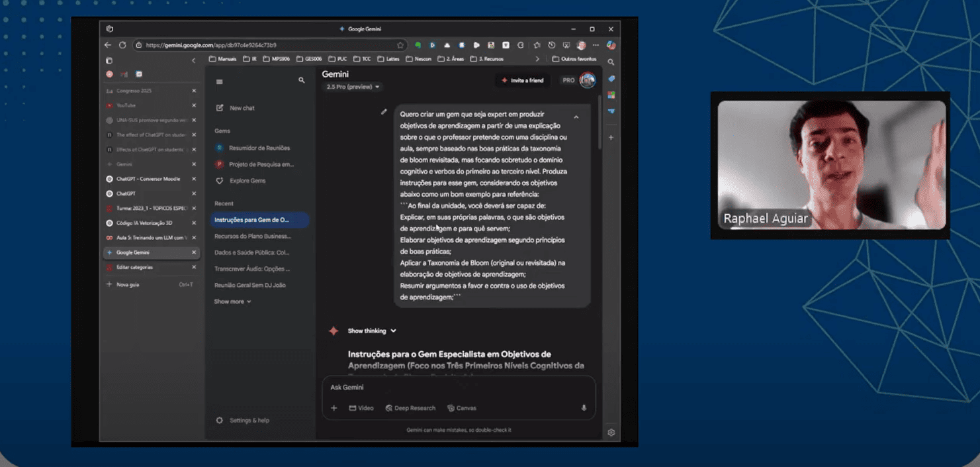Click the Edge sidebar plus customize icon
This screenshot has height=467, width=980.
coord(611,138)
